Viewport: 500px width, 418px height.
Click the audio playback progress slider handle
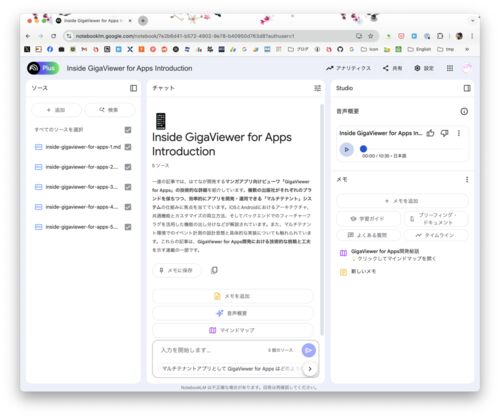click(364, 149)
